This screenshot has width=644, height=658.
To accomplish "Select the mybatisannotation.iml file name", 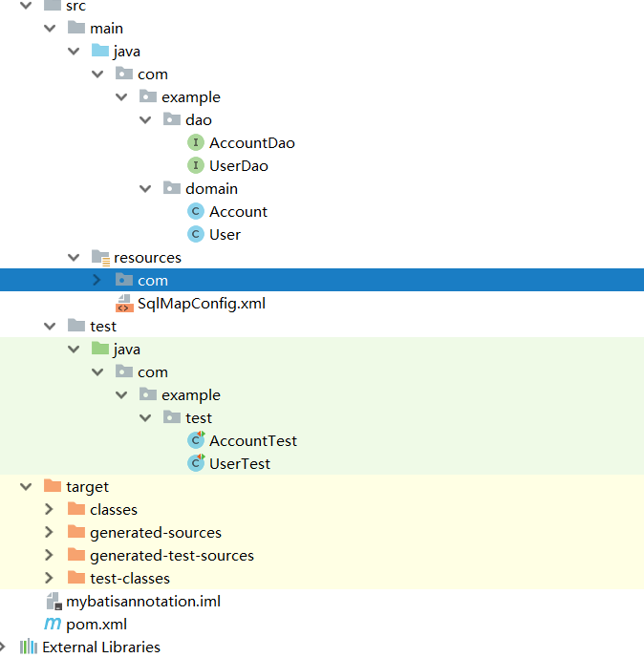I will pyautogui.click(x=143, y=602).
